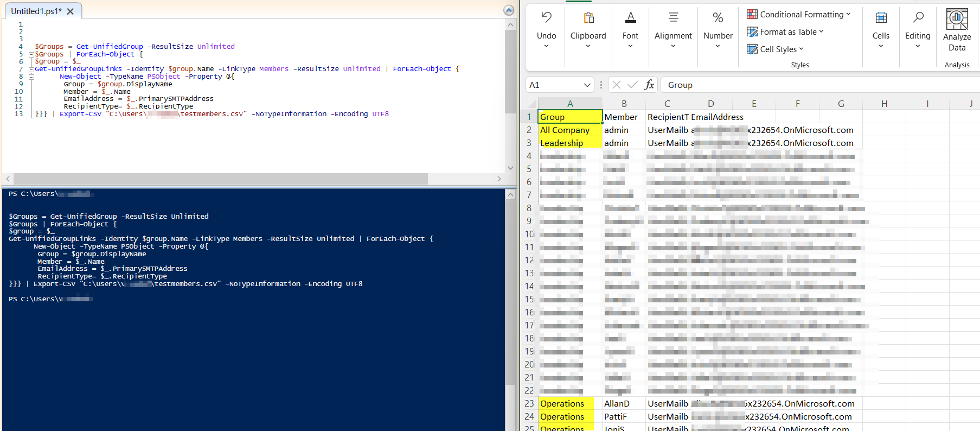Click the Get-UnifiedGroup command on line 4
Screen dimensions: 980x431
[110, 47]
